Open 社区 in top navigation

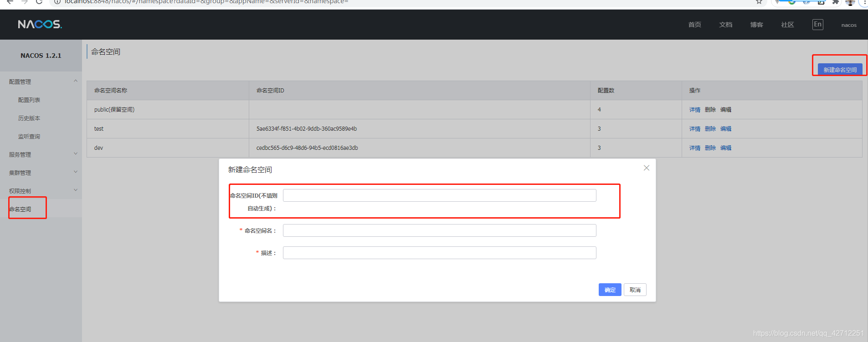tap(787, 25)
